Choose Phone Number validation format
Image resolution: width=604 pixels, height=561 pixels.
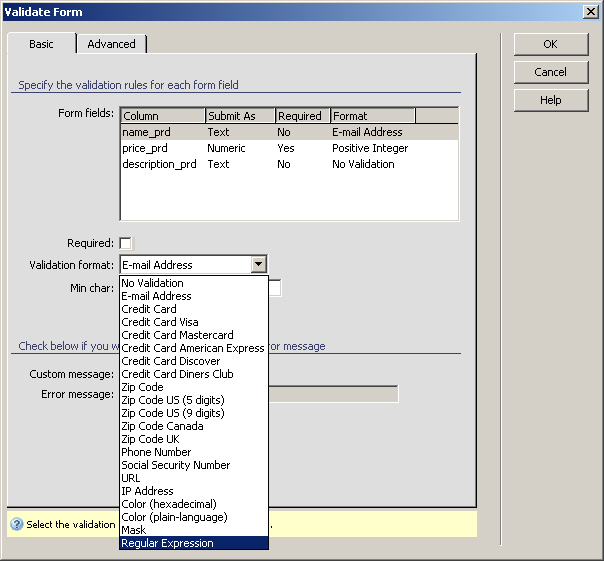pyautogui.click(x=156, y=452)
